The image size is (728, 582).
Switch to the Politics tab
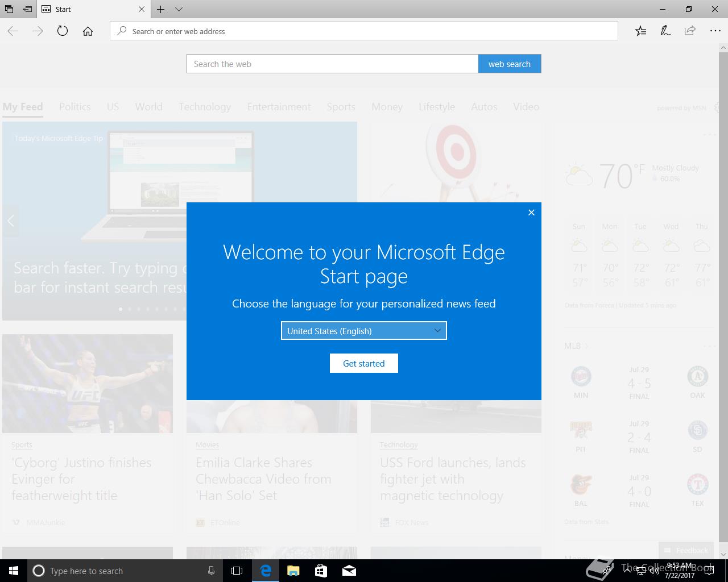pyautogui.click(x=75, y=107)
